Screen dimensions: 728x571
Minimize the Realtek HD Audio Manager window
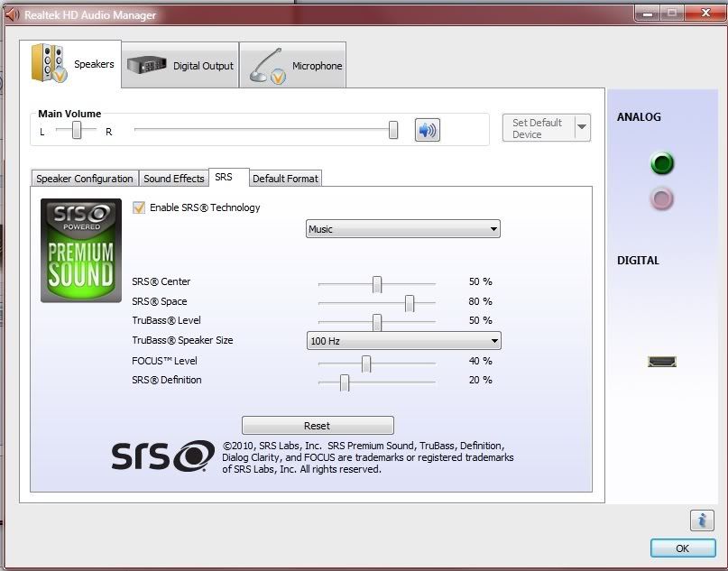(x=648, y=13)
